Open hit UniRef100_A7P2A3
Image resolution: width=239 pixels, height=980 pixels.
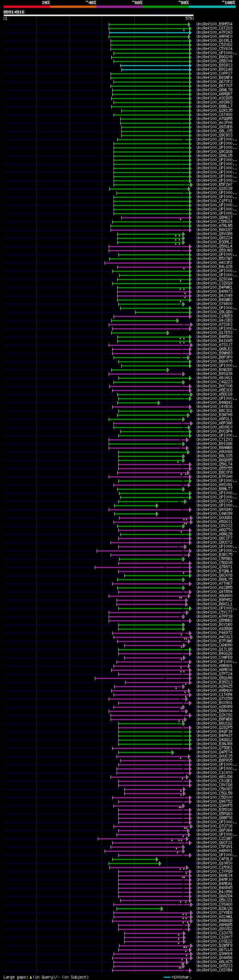[x=214, y=33]
